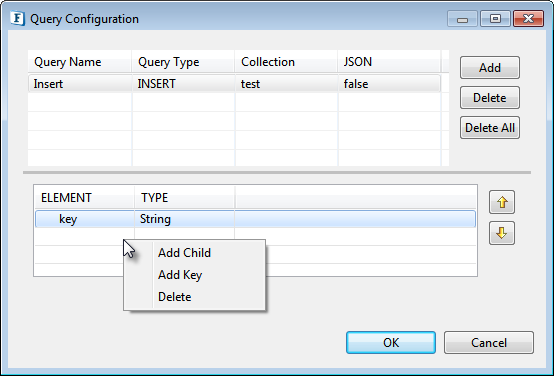Select Delete in the context menu

pyautogui.click(x=175, y=296)
